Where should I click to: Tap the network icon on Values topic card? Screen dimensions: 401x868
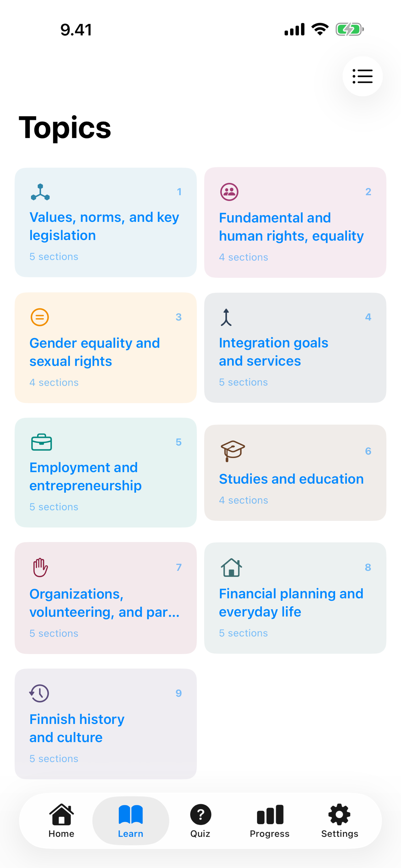click(40, 192)
